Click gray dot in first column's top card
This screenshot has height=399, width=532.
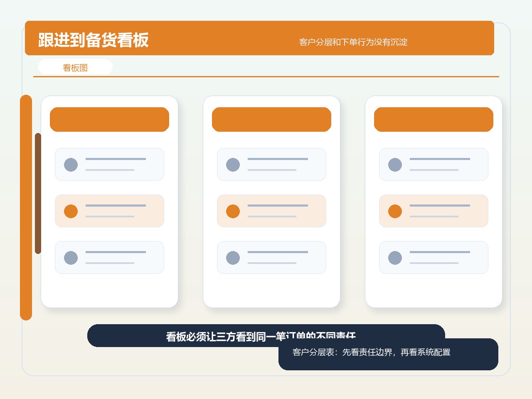click(x=71, y=165)
